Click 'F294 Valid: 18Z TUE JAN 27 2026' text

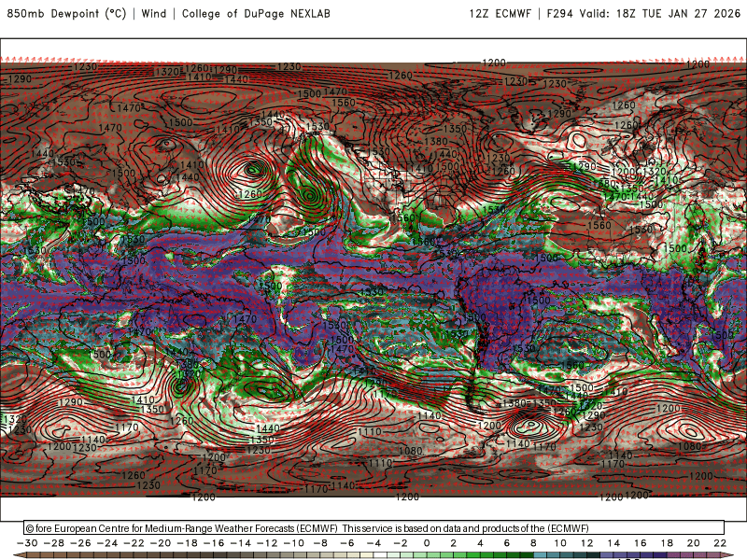click(643, 13)
